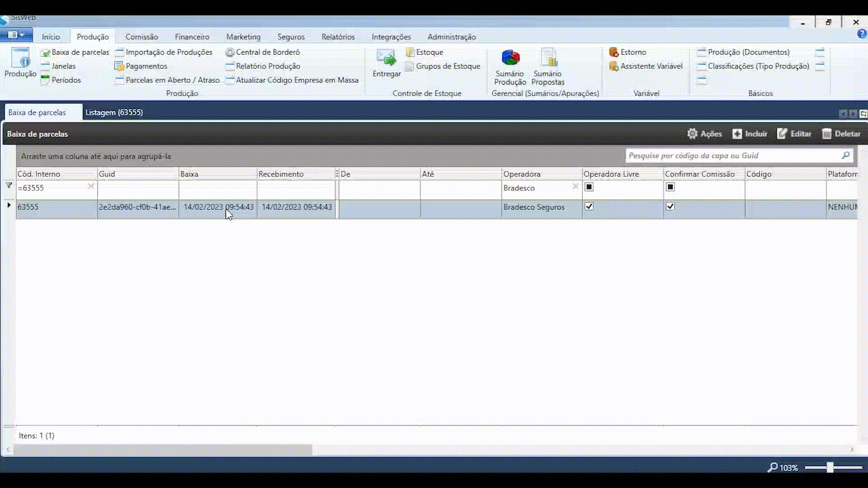The image size is (868, 488).
Task: Expand the row indicator arrow for 63555
Action: click(x=9, y=206)
